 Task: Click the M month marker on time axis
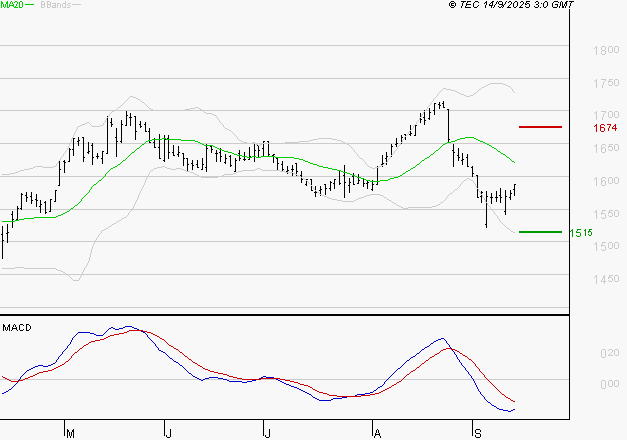pos(70,434)
